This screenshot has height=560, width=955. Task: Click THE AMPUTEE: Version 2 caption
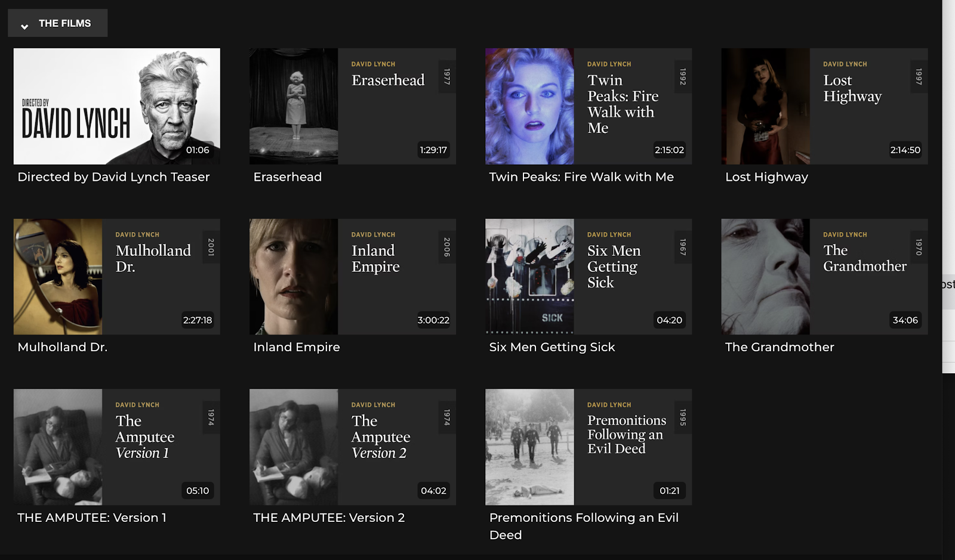[329, 518]
